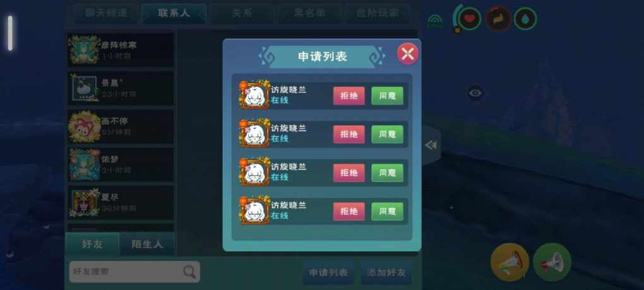This screenshot has width=644, height=290.
Task: Click the magnifier search icon
Action: [189, 272]
